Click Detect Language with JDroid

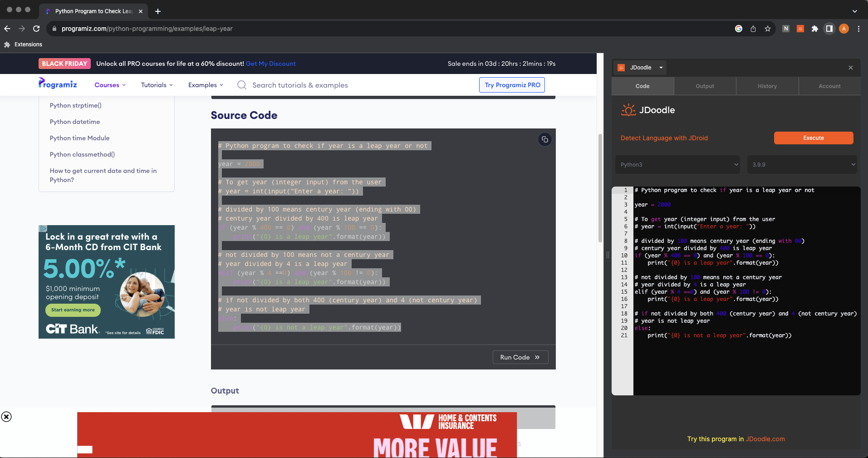[x=664, y=138]
